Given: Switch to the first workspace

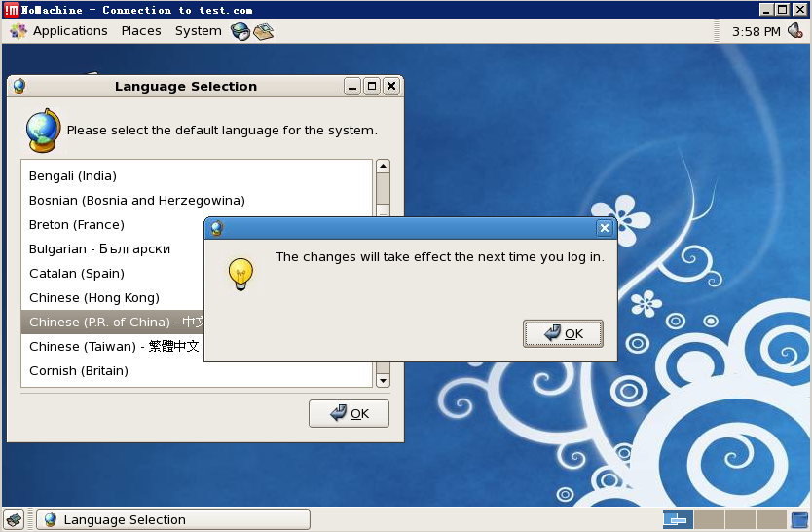Looking at the screenshot, I should click(678, 519).
